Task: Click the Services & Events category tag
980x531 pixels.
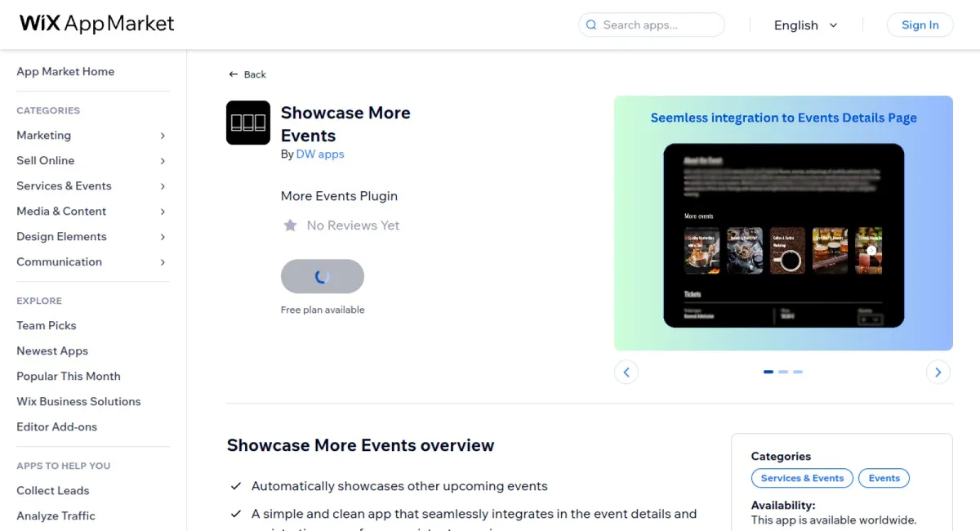Action: coord(802,479)
